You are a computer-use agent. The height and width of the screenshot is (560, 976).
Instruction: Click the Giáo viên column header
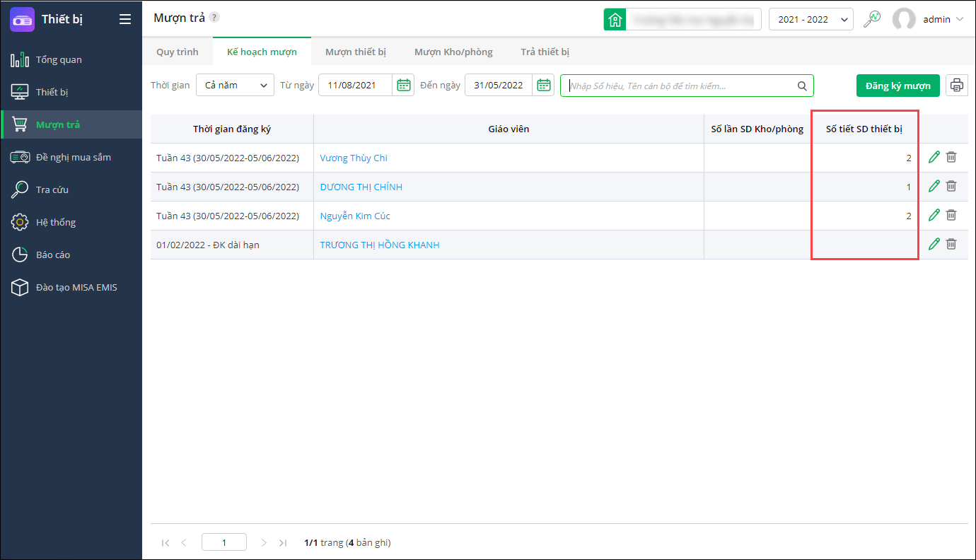coord(509,129)
